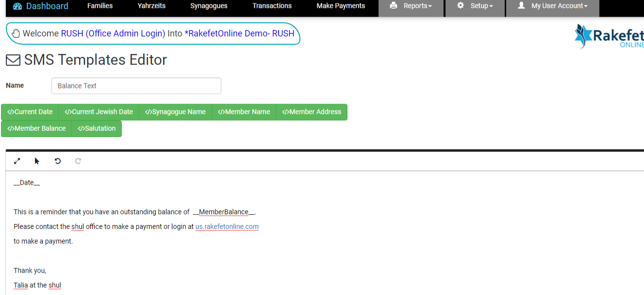Viewport: 644px width, 295px height.
Task: Navigate to Synagogues
Action: coord(209,6)
